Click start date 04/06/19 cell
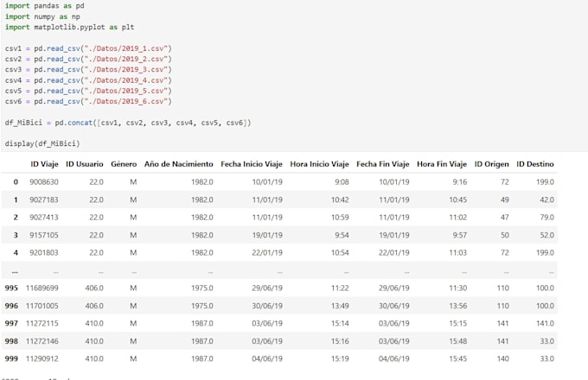This screenshot has width=588, height=380. coord(267,358)
